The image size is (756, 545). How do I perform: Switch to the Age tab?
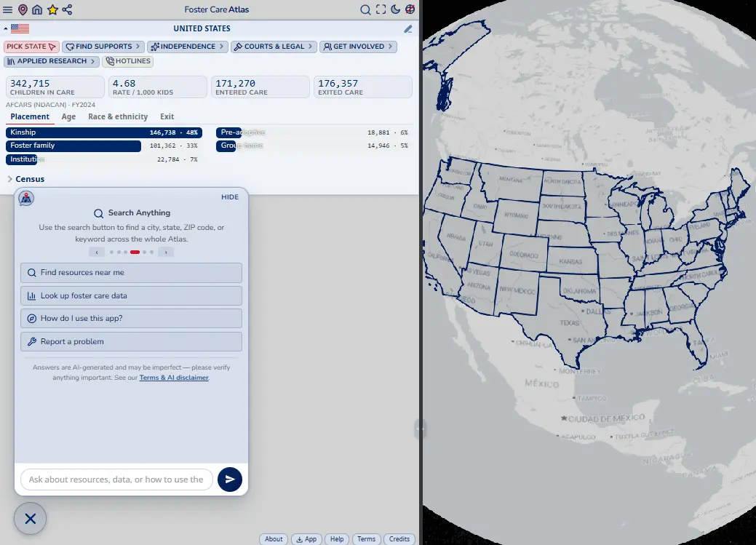(x=68, y=116)
